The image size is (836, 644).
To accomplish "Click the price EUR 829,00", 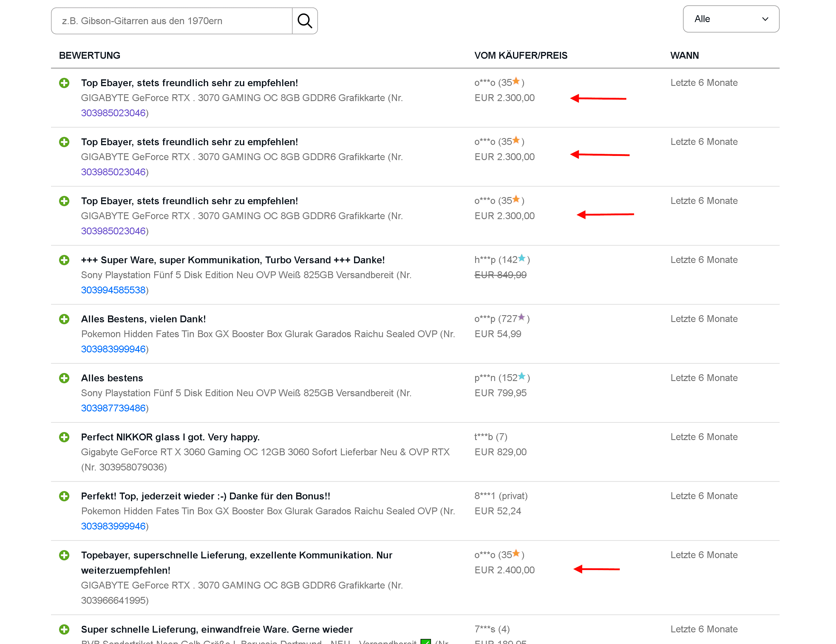I will pyautogui.click(x=501, y=452).
